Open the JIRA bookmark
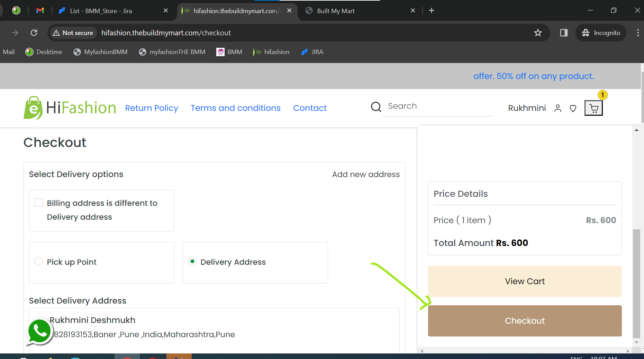This screenshot has width=644, height=359. coord(312,52)
